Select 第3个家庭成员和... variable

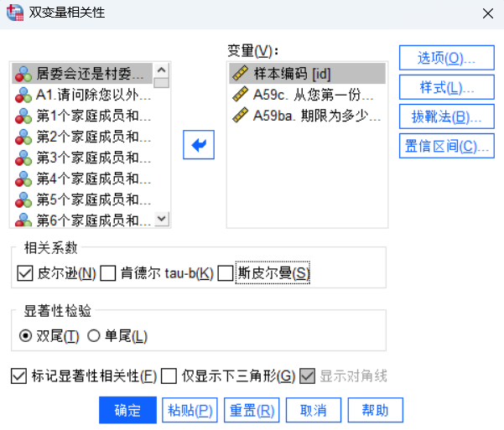[82, 158]
